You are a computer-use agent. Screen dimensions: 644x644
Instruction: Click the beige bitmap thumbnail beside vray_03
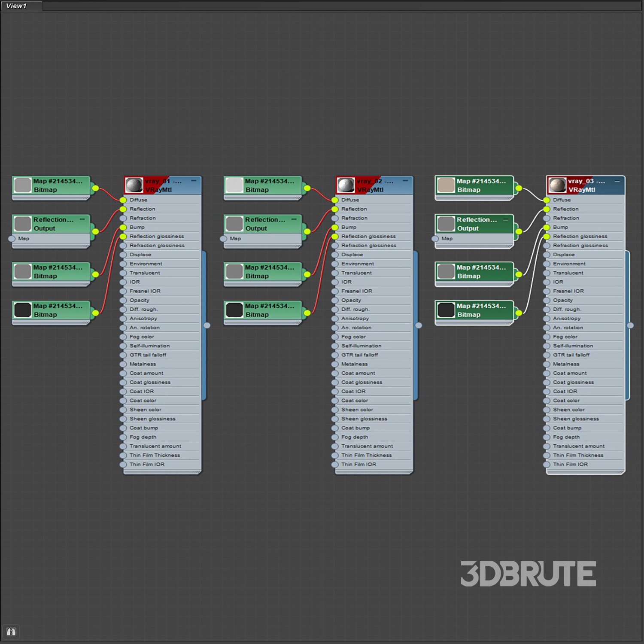[446, 185]
